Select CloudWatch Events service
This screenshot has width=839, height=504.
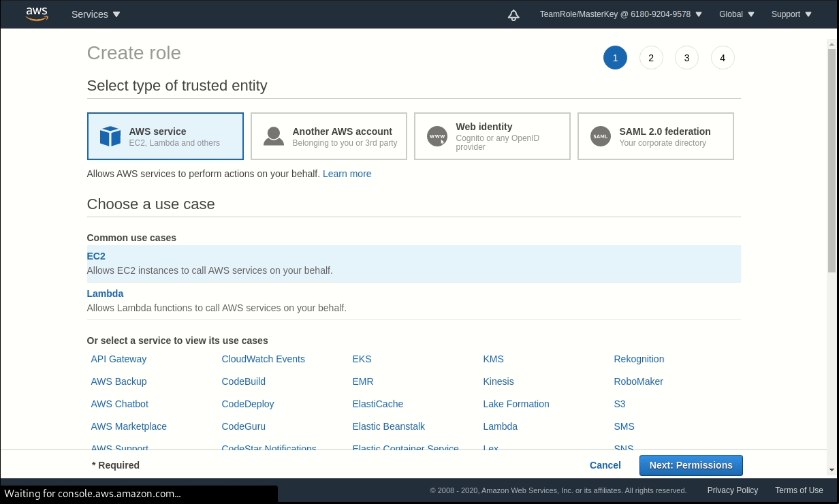tap(263, 359)
